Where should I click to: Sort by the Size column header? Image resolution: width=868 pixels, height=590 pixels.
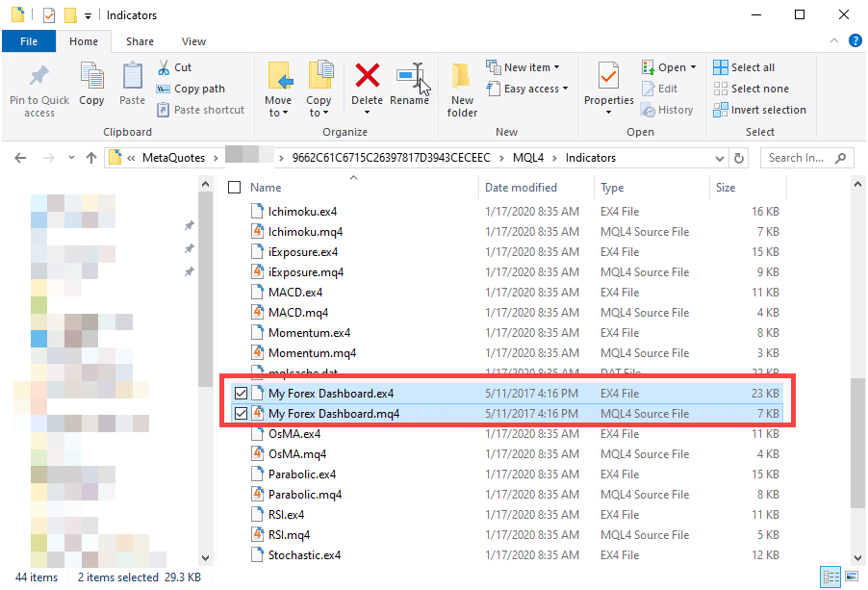tap(726, 188)
